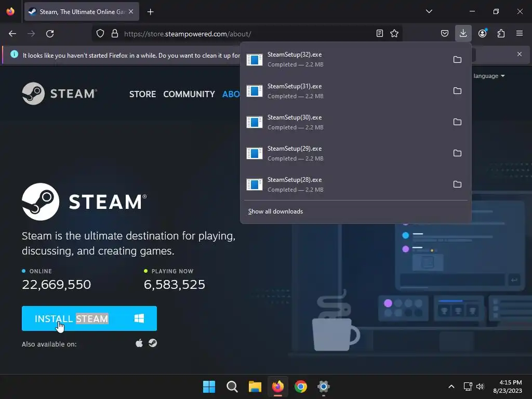Click the volume speaker tray icon

(x=480, y=387)
